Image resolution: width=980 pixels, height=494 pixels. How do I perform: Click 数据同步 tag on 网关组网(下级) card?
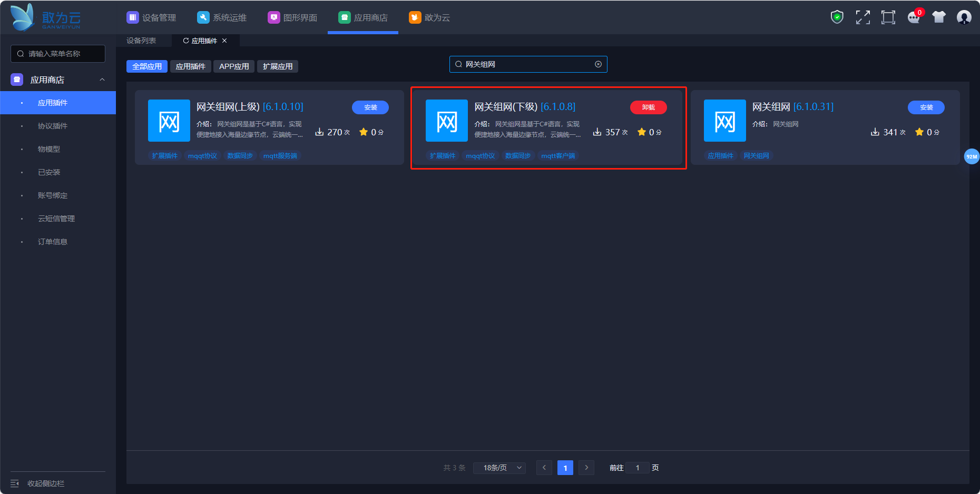(x=518, y=156)
